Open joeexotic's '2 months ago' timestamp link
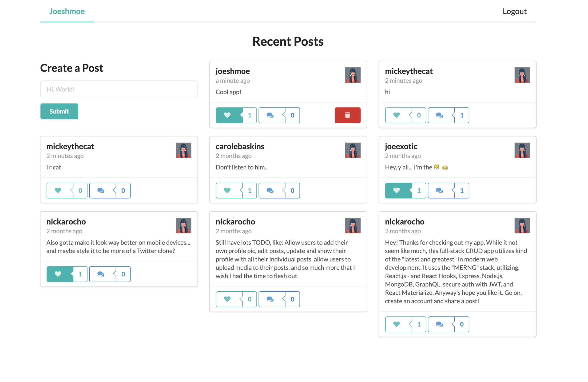 403,156
